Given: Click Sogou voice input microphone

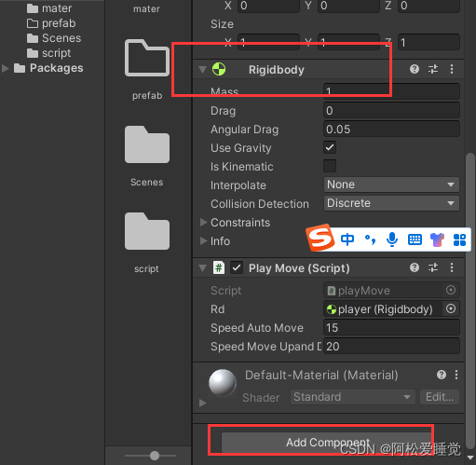Looking at the screenshot, I should point(392,239).
